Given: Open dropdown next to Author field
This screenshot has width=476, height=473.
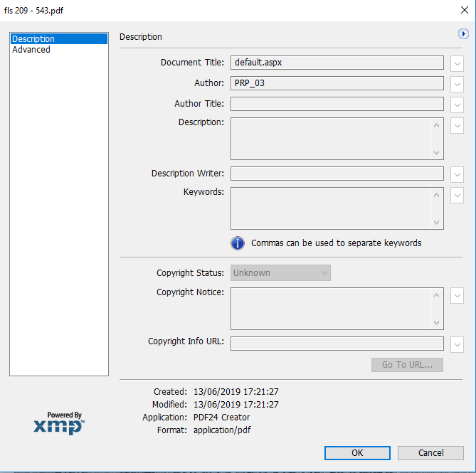Looking at the screenshot, I should [457, 85].
